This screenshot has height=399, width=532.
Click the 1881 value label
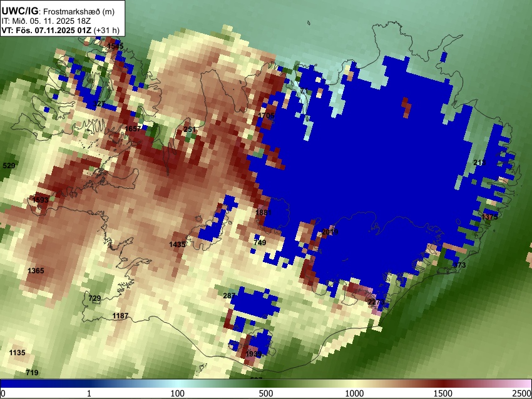263,212
